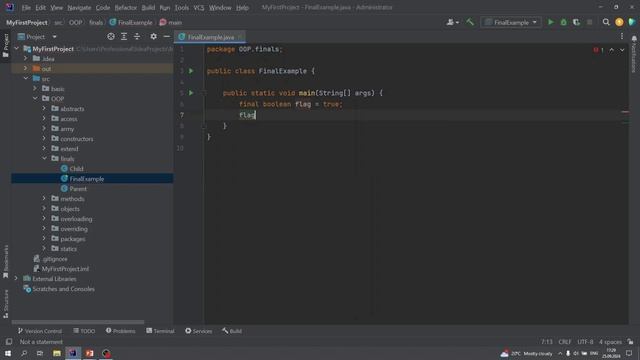Toggle tool window bars icon in status bar
Viewport: 640px width, 360px height.
(x=9, y=342)
